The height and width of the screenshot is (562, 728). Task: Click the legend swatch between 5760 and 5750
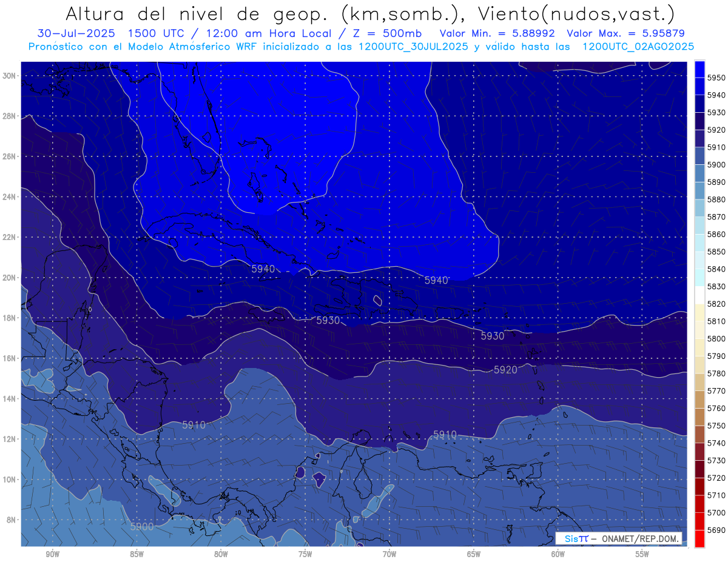(699, 417)
